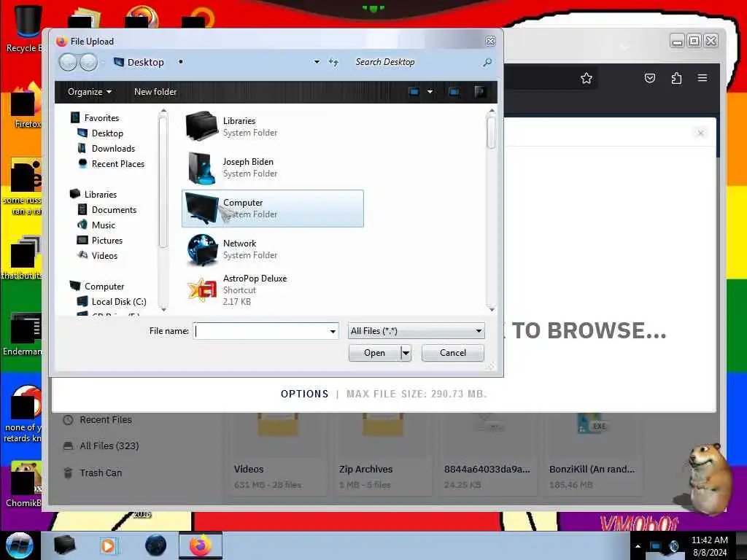Click the refresh icon beside the address bar
The height and width of the screenshot is (560, 747).
click(333, 62)
